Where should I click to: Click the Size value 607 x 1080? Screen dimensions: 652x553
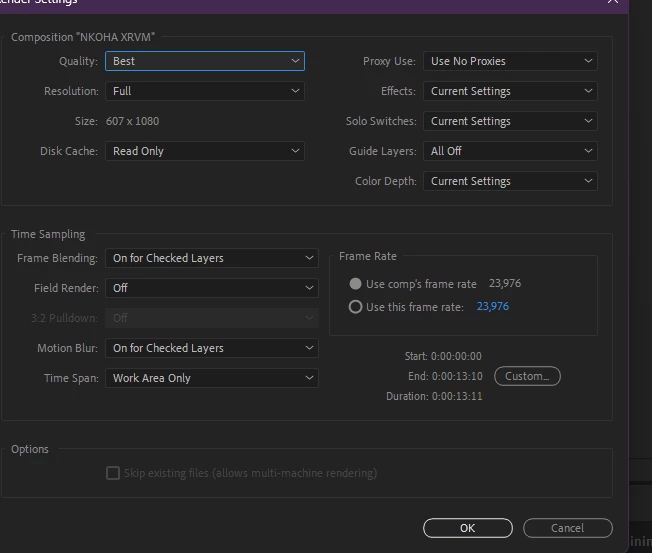point(132,121)
